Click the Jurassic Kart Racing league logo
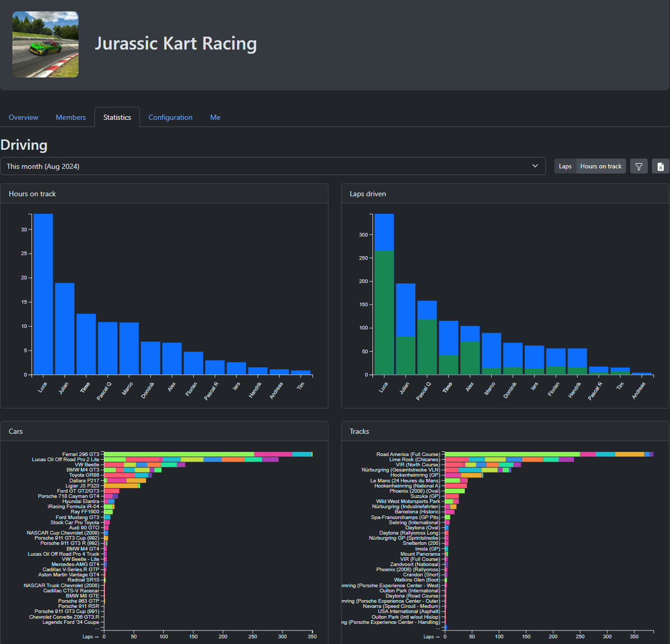Screen dimensions: 670x644 pyautogui.click(x=45, y=44)
